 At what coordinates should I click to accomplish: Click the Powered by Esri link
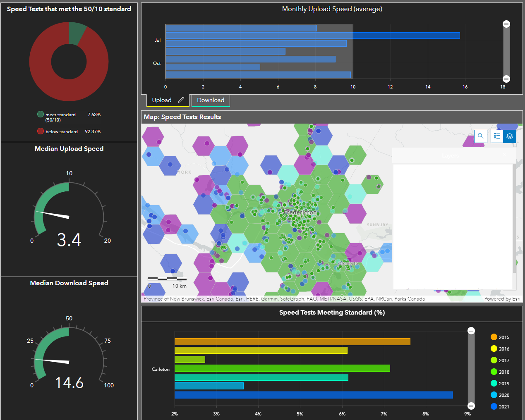coord(502,298)
